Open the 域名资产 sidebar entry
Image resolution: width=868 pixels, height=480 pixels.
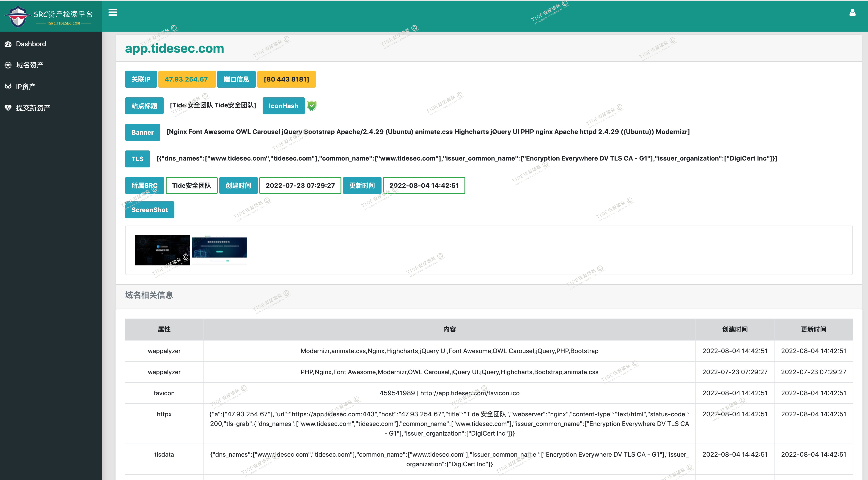pyautogui.click(x=30, y=65)
